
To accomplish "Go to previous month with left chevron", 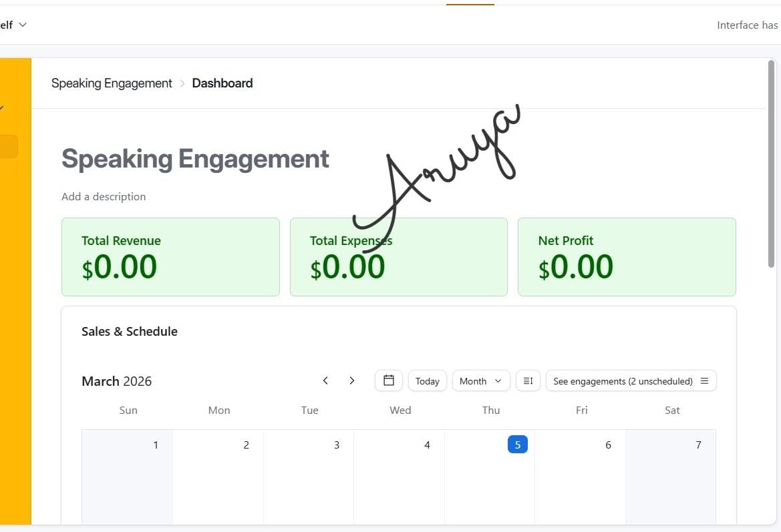I will pyautogui.click(x=325, y=380).
